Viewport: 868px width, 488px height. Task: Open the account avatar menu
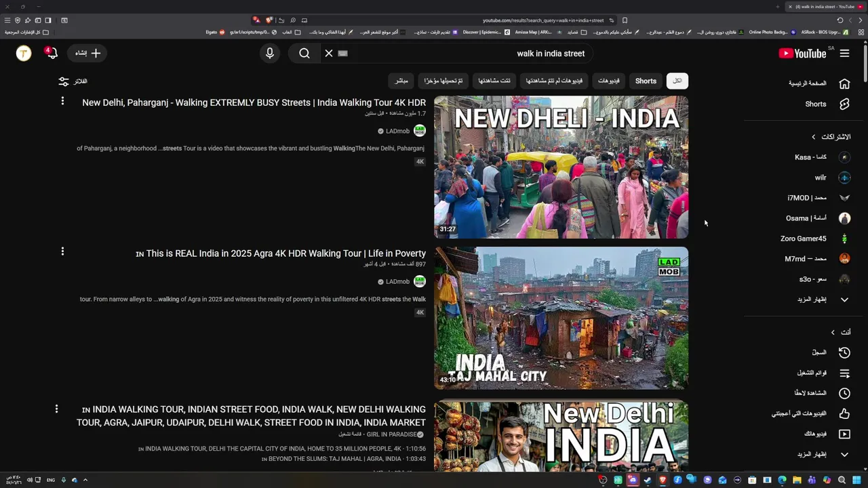[24, 53]
